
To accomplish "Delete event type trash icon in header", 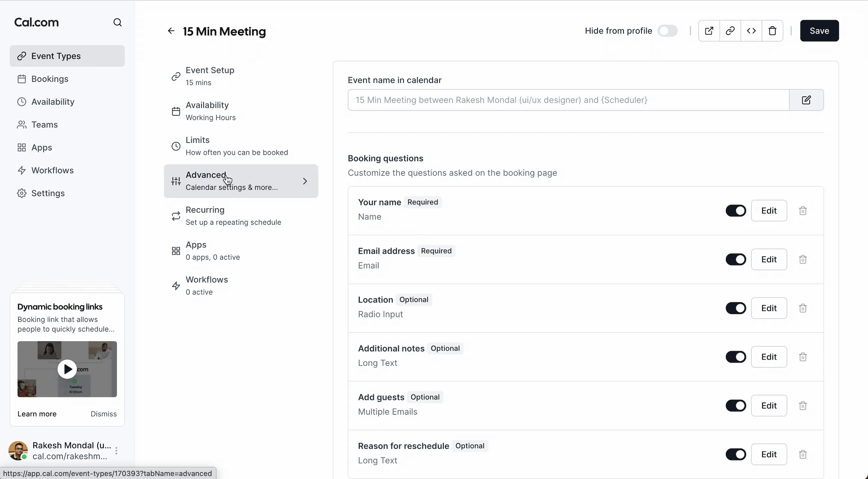I will coord(772,31).
